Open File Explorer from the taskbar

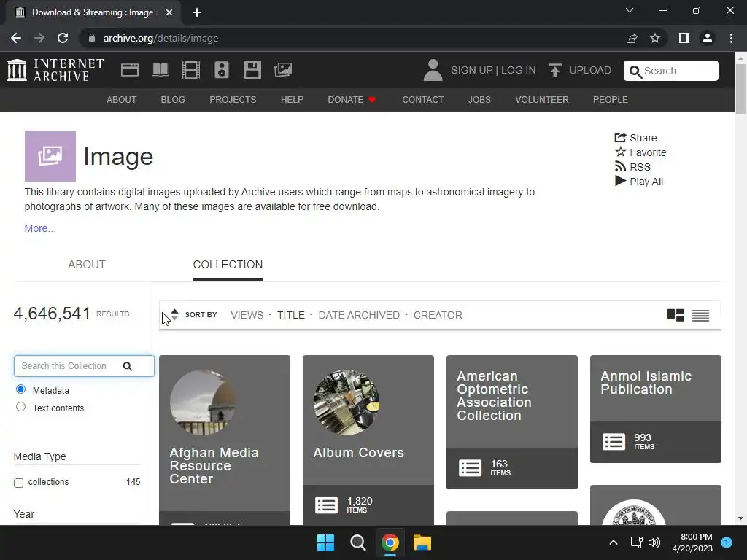(x=422, y=542)
